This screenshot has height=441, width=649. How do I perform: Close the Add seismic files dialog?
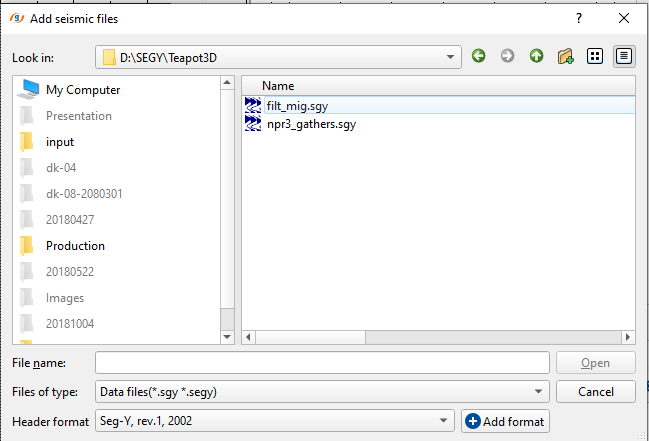624,18
